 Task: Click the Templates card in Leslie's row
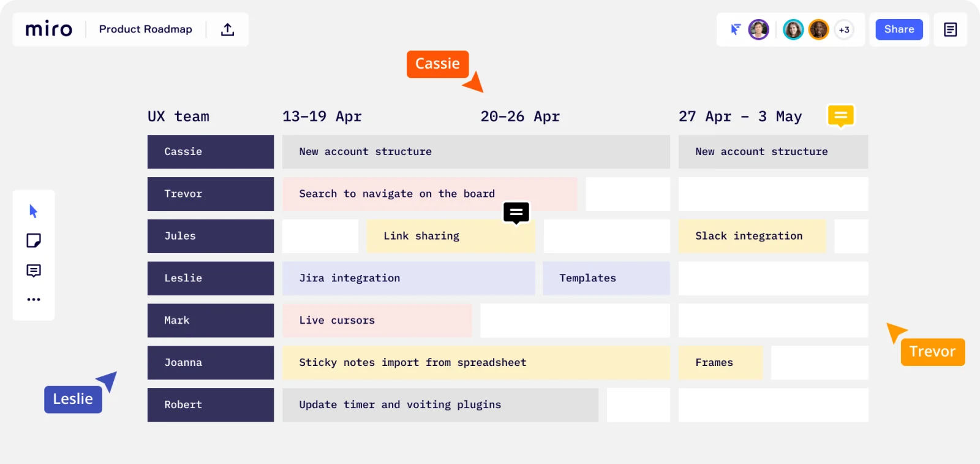[606, 278]
